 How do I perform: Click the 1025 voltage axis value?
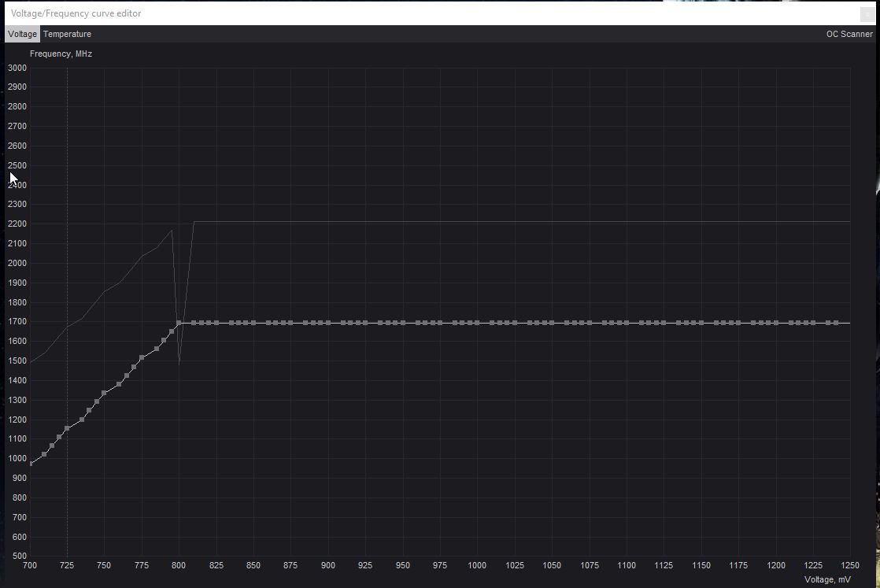[x=514, y=565]
